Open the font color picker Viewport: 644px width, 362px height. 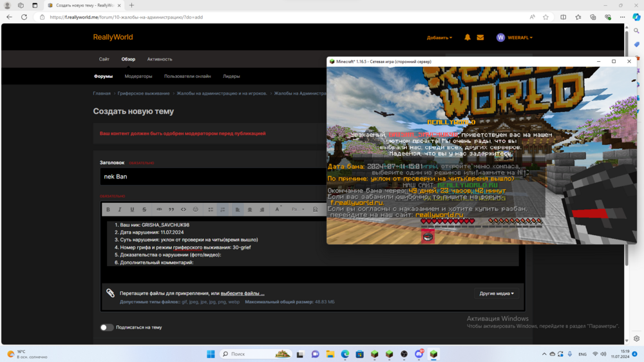278,209
